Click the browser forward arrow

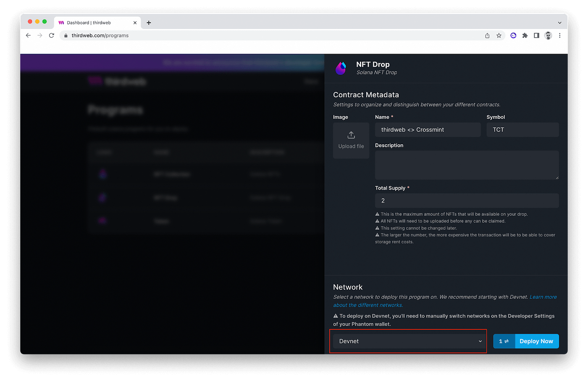pos(40,36)
